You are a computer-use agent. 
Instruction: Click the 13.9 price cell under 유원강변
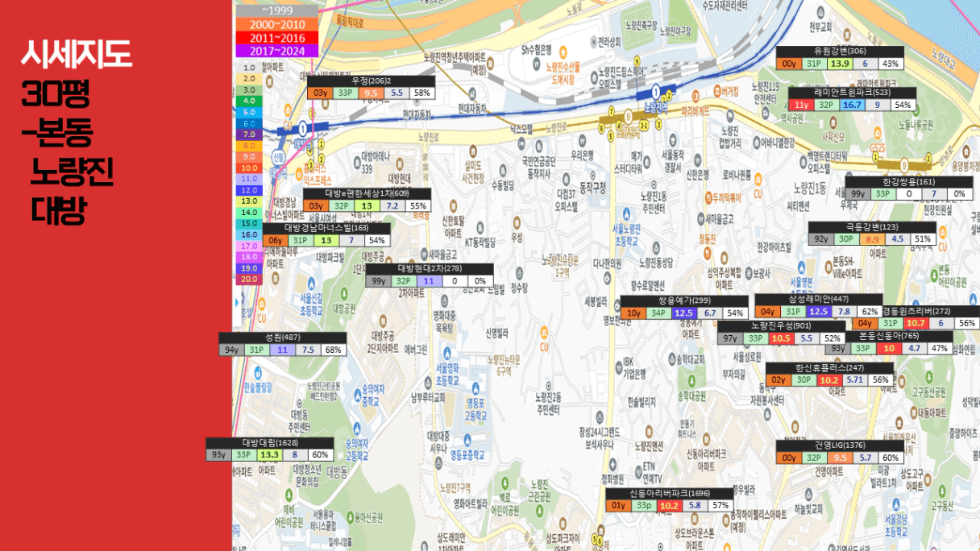coord(840,64)
